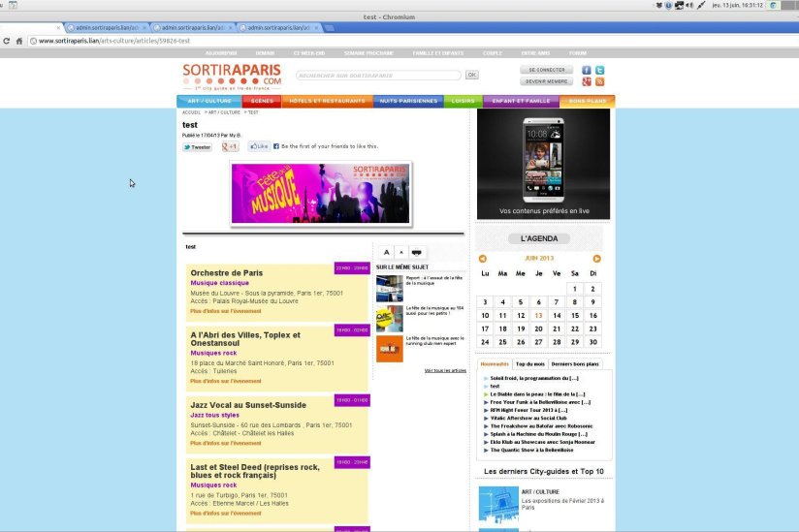Increase text size with large A
This screenshot has height=532, width=799.
(x=386, y=252)
